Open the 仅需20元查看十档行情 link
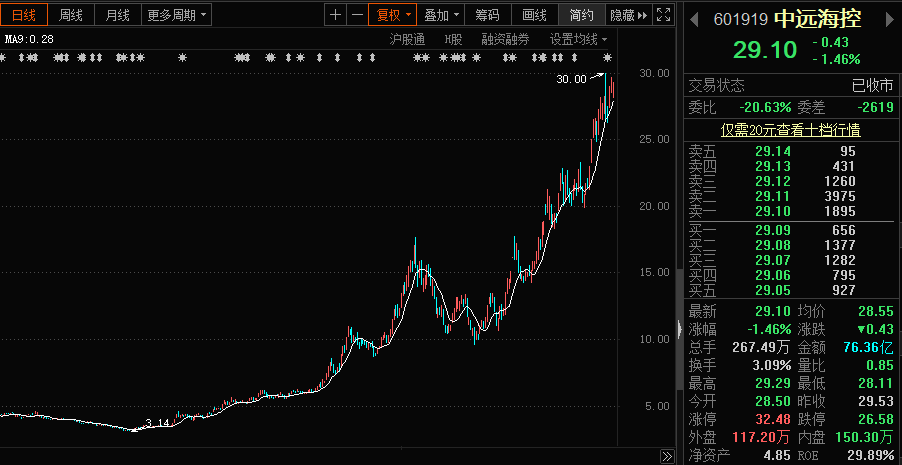Image resolution: width=902 pixels, height=465 pixels. [791, 129]
